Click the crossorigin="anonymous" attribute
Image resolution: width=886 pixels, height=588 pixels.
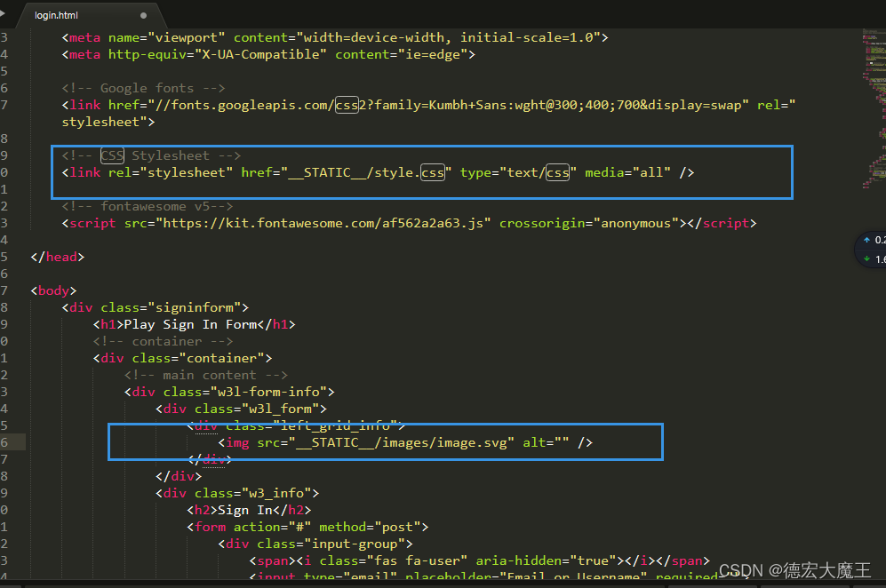tap(589, 223)
